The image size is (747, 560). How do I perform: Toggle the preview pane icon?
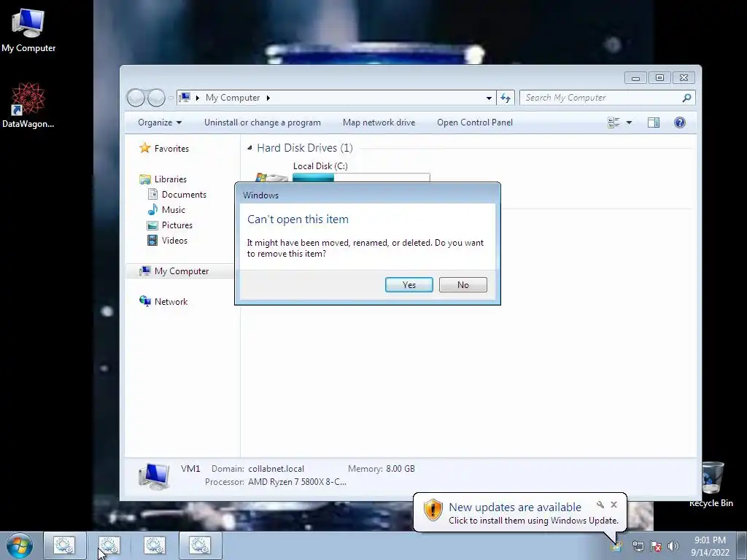click(x=654, y=122)
